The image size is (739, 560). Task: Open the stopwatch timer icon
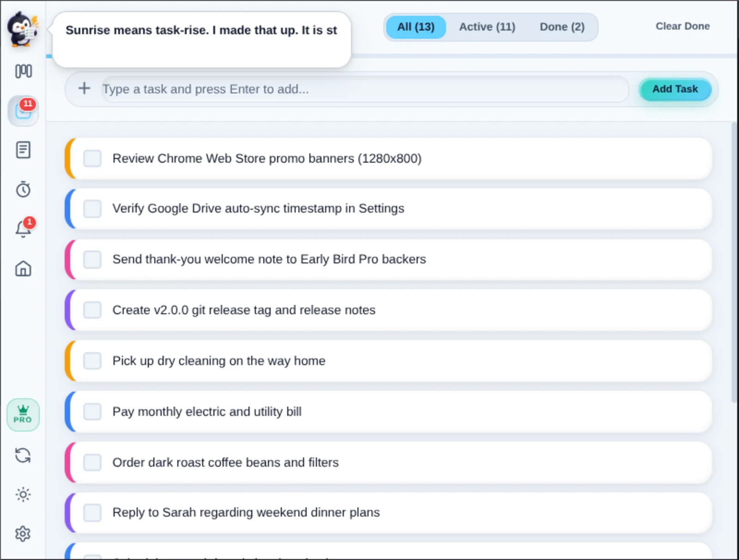[23, 189]
